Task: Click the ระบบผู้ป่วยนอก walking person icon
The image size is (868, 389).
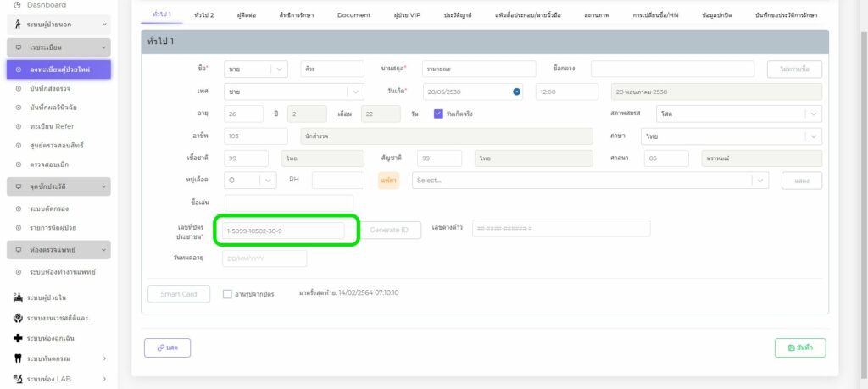Action: [18, 25]
